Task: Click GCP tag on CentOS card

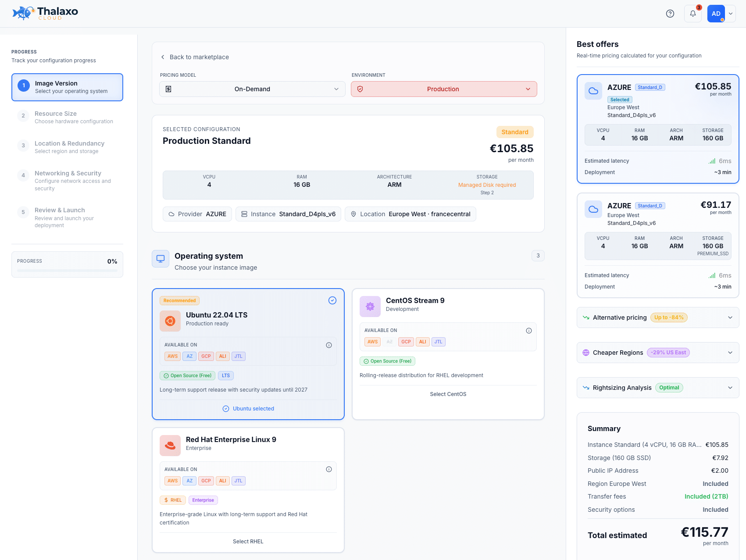Action: 406,342
